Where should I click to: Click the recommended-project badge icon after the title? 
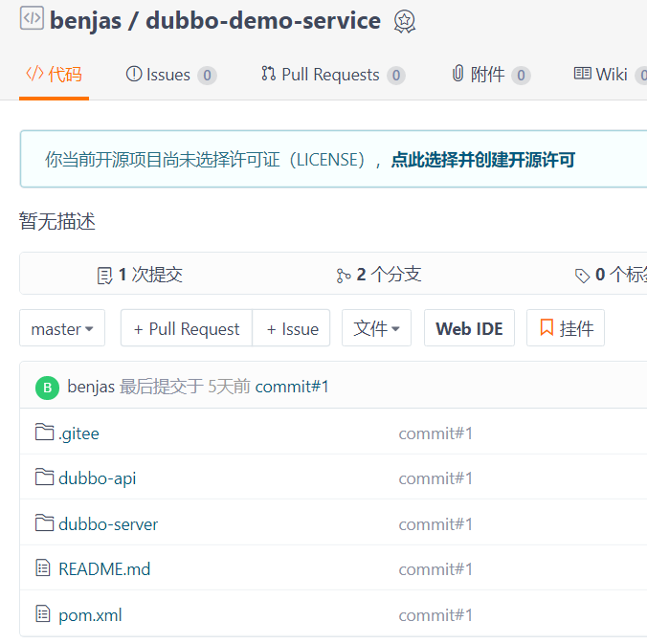point(405,21)
